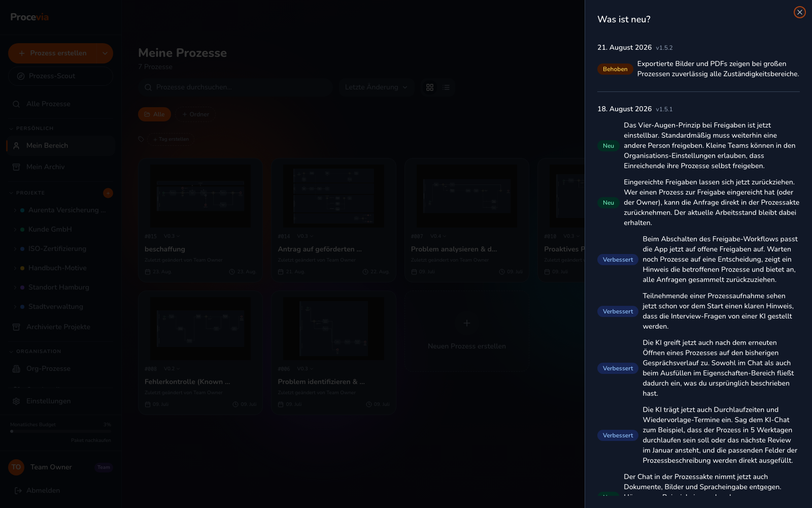Open Einstellungen

60,401
